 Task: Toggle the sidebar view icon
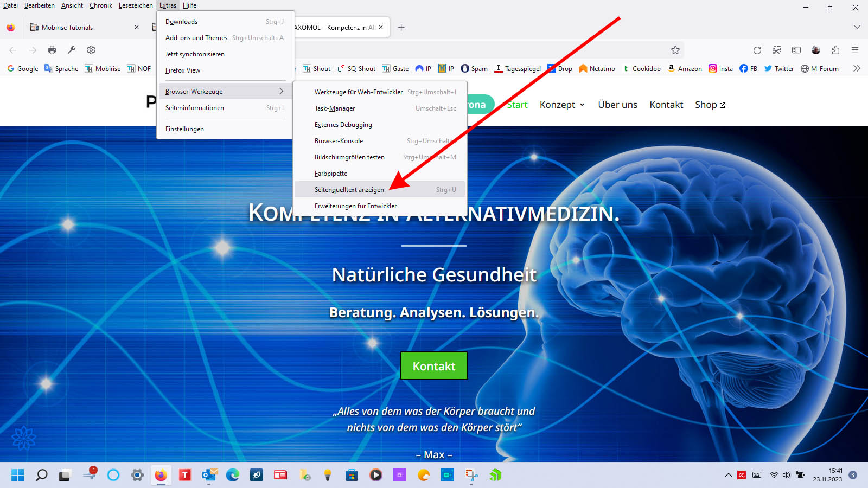pos(796,50)
